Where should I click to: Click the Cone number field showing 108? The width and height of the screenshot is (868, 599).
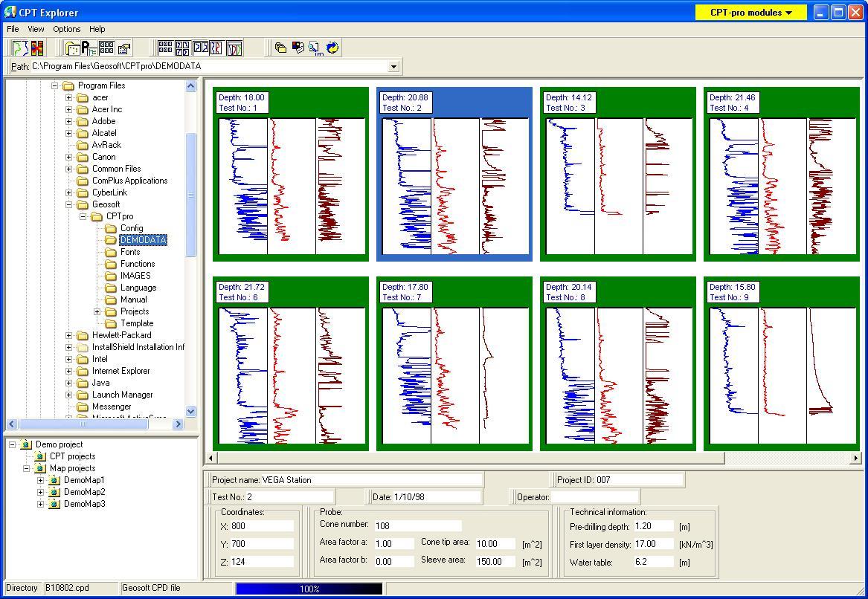(x=418, y=525)
